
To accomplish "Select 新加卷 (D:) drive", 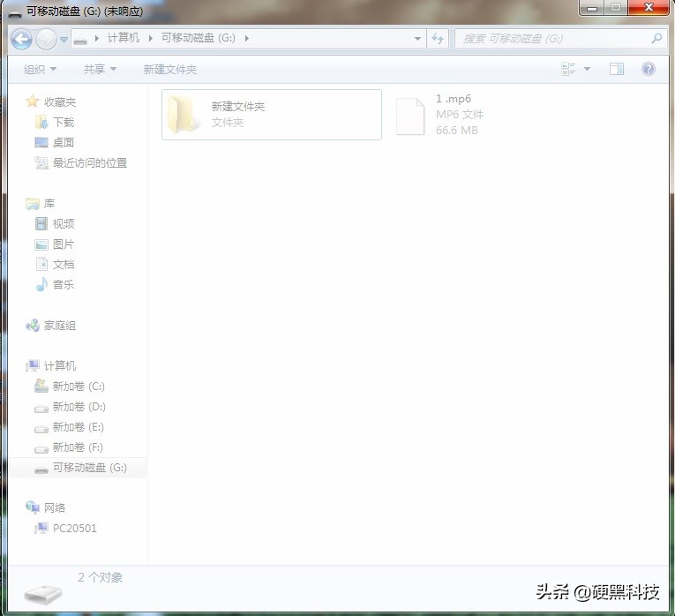I will (79, 406).
